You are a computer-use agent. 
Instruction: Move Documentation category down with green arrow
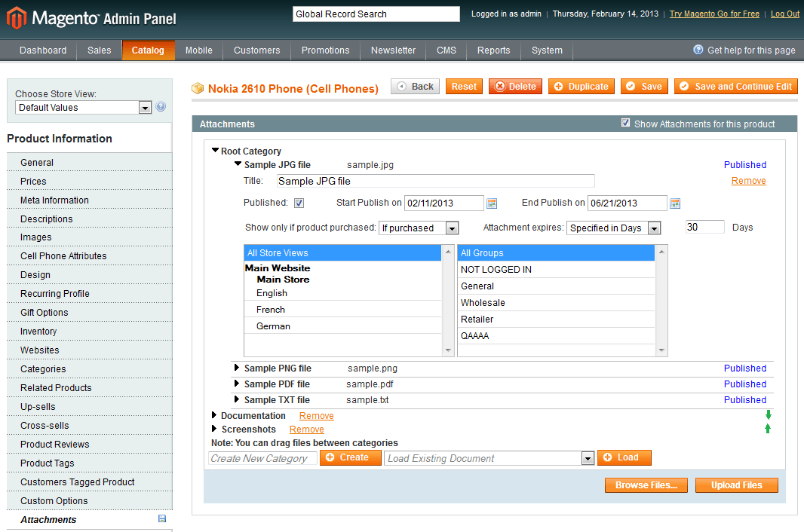click(x=768, y=414)
